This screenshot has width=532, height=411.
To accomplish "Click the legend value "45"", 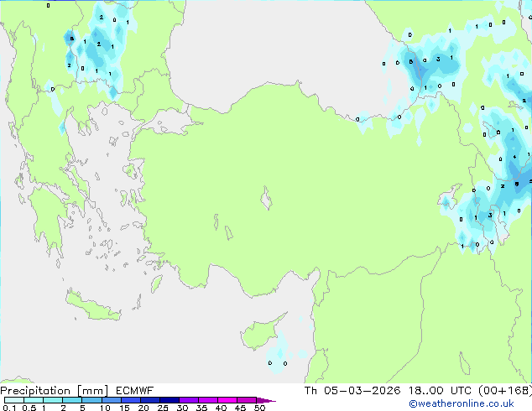I will coord(240,408).
